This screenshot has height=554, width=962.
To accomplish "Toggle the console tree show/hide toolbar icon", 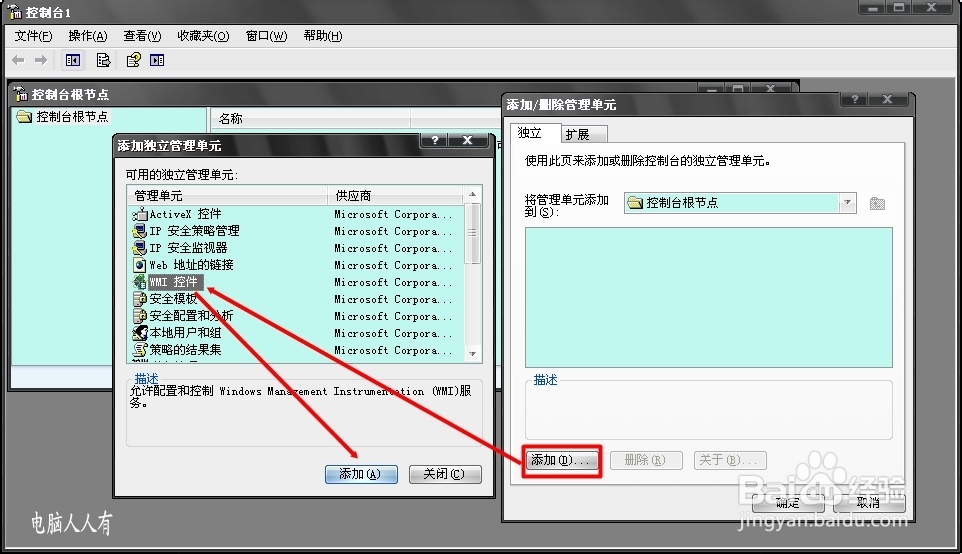I will coord(72,60).
